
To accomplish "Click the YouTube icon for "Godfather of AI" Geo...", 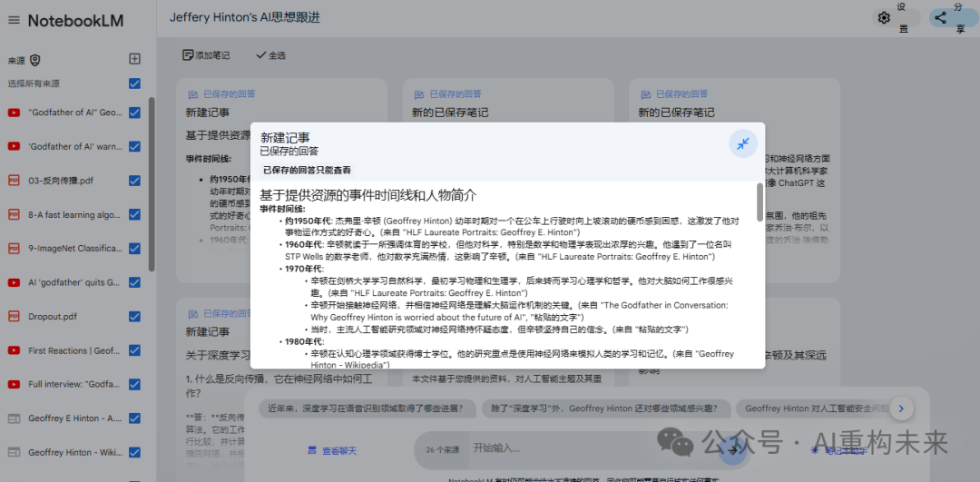I will (x=13, y=113).
